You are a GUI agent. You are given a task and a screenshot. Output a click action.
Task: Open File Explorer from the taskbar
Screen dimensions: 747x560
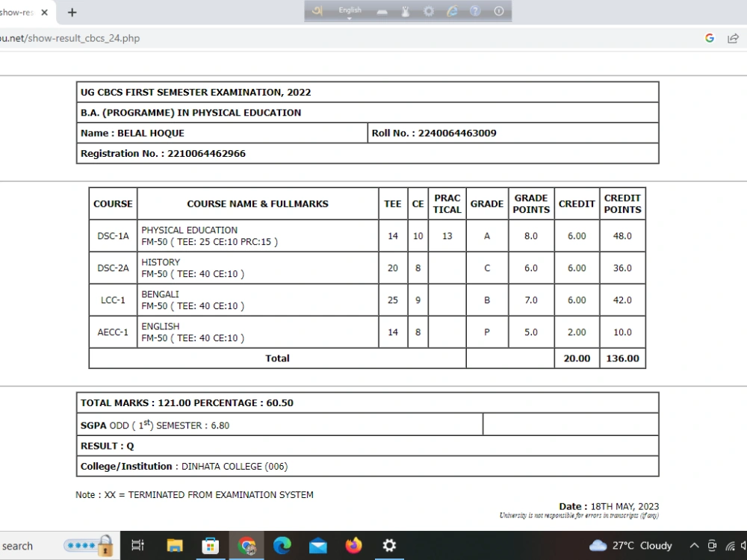click(175, 545)
